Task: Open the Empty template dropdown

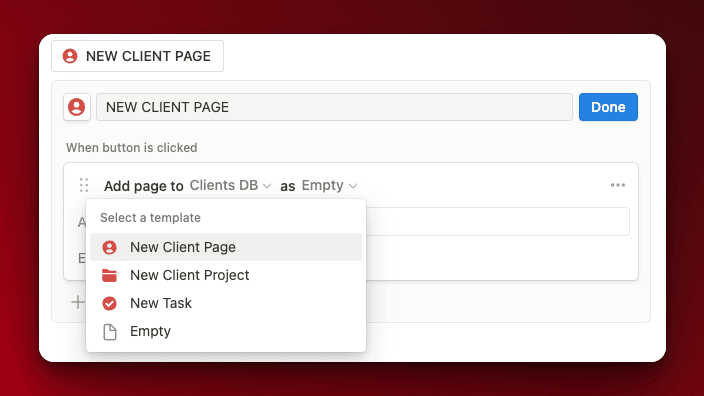Action: pos(329,185)
